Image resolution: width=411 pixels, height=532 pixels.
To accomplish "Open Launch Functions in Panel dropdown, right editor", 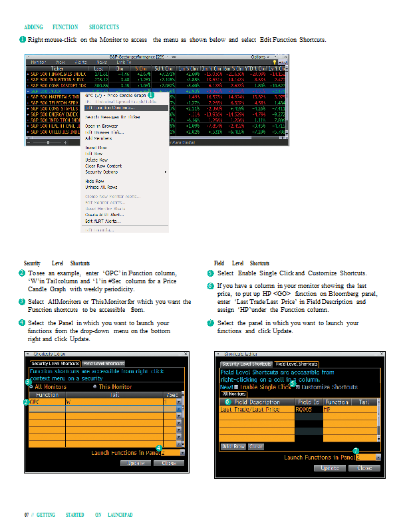I will pyautogui.click(x=378, y=457).
